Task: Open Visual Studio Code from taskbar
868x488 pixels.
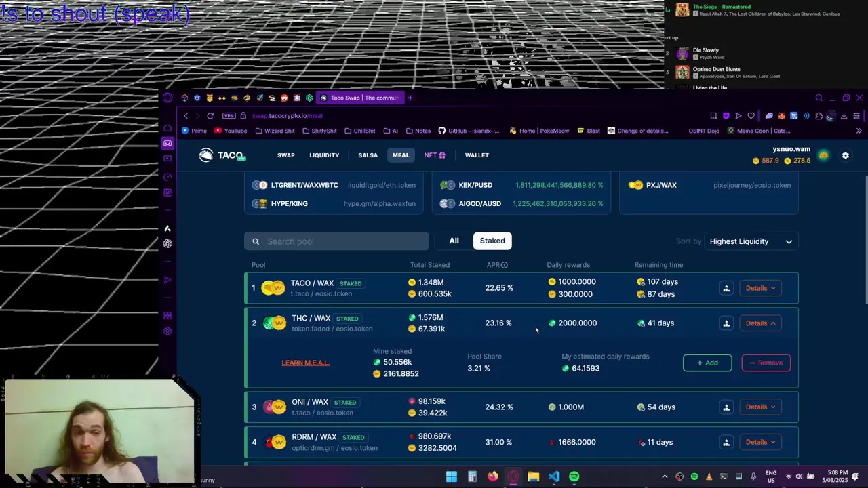Action: coord(554,476)
